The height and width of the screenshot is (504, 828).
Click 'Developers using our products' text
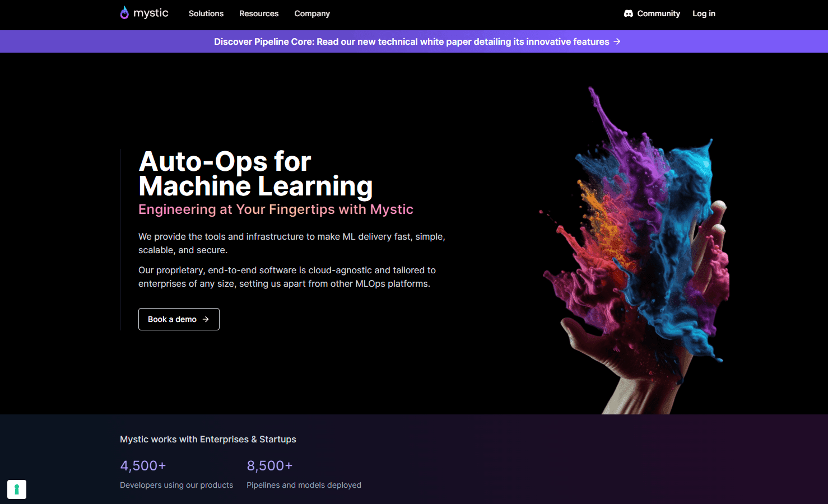tap(176, 485)
